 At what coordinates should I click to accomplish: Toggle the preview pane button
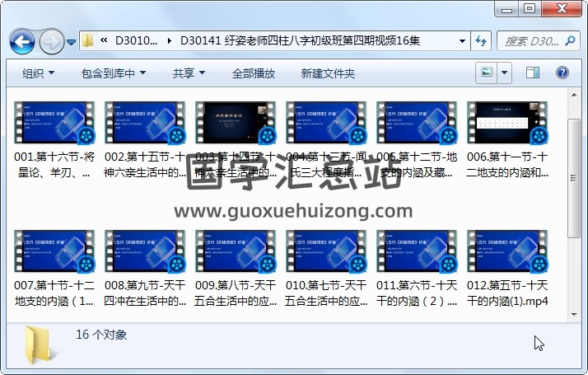click(x=533, y=73)
